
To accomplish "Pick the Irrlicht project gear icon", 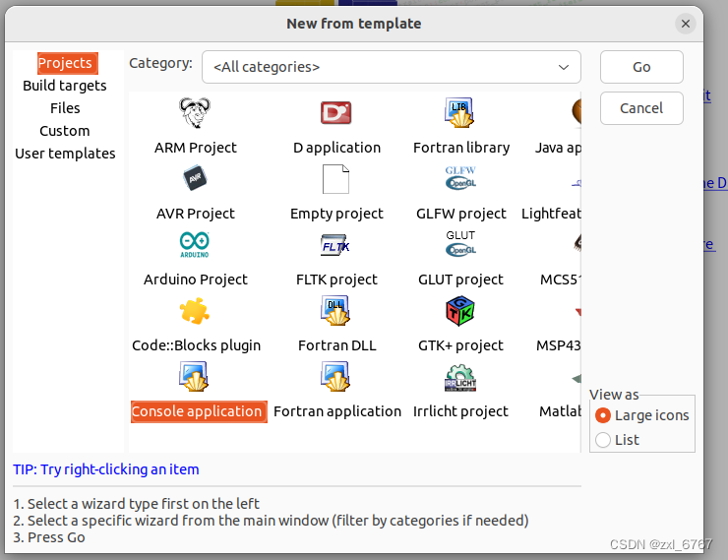I will tap(460, 378).
